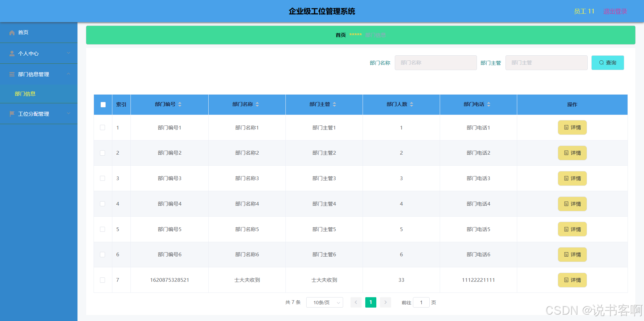
Task: Click cell 11122221111
Action: coord(478,280)
